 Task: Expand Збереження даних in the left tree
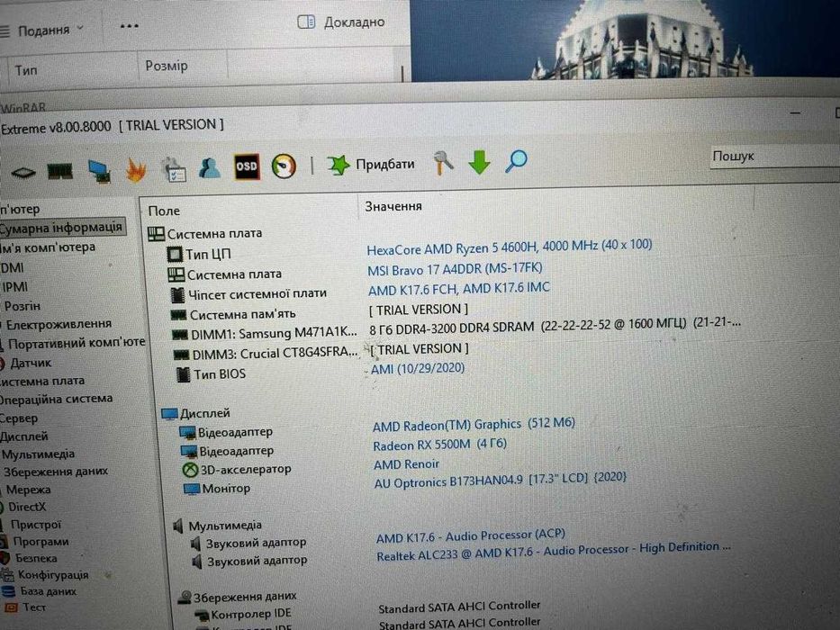[56, 472]
